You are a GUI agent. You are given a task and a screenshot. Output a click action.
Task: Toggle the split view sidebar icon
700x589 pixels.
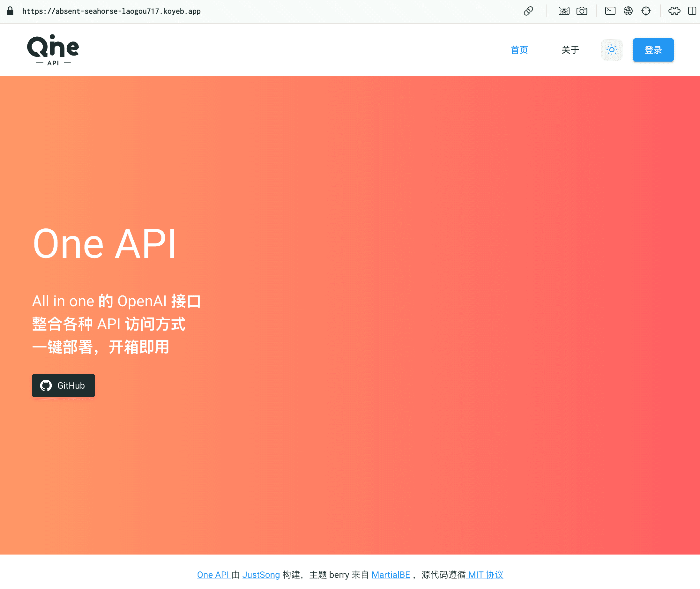click(x=692, y=11)
